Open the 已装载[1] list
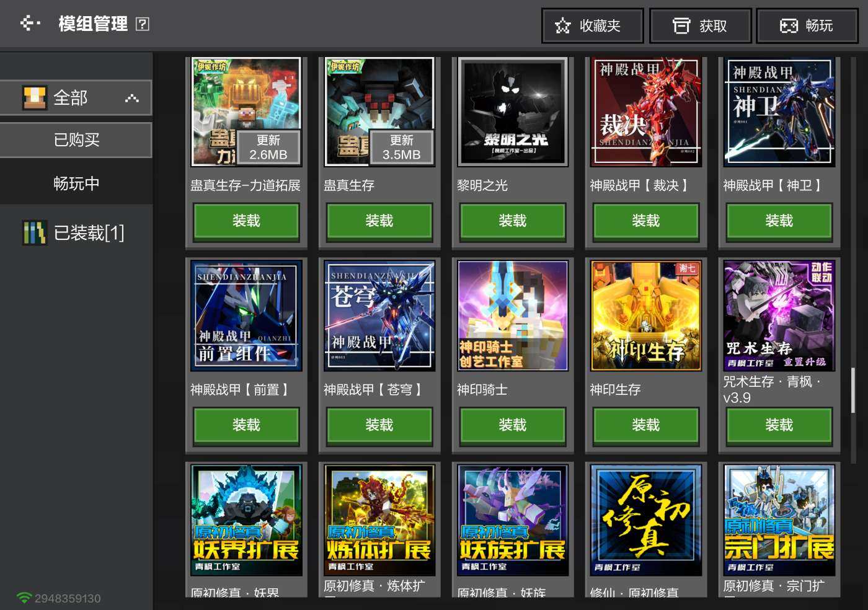Image resolution: width=868 pixels, height=610 pixels. (89, 233)
